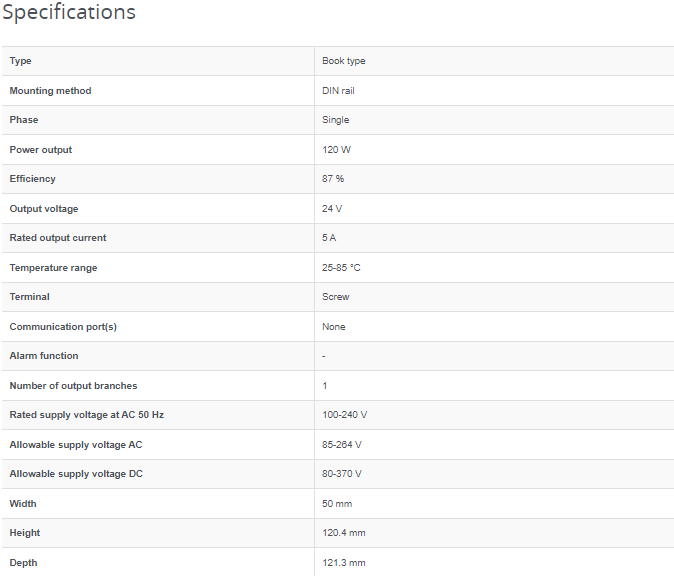Click the 120 W power output value

point(336,150)
